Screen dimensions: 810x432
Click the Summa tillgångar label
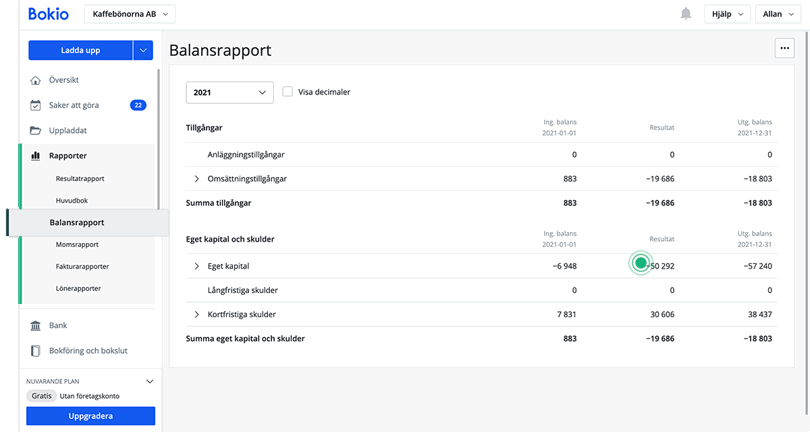219,203
